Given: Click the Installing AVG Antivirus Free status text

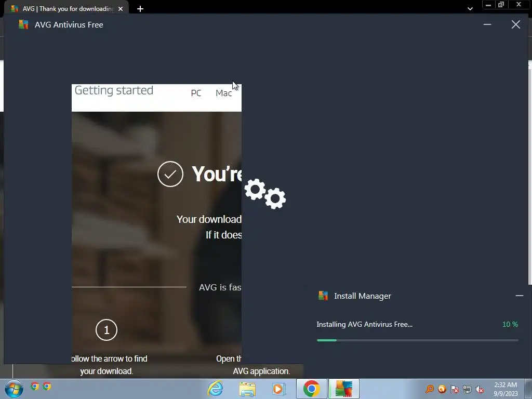Looking at the screenshot, I should coord(364,324).
